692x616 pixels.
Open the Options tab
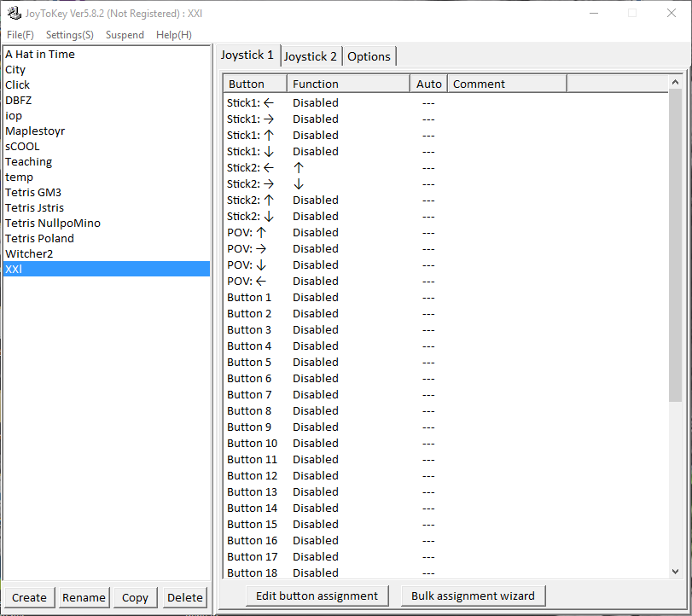point(369,56)
